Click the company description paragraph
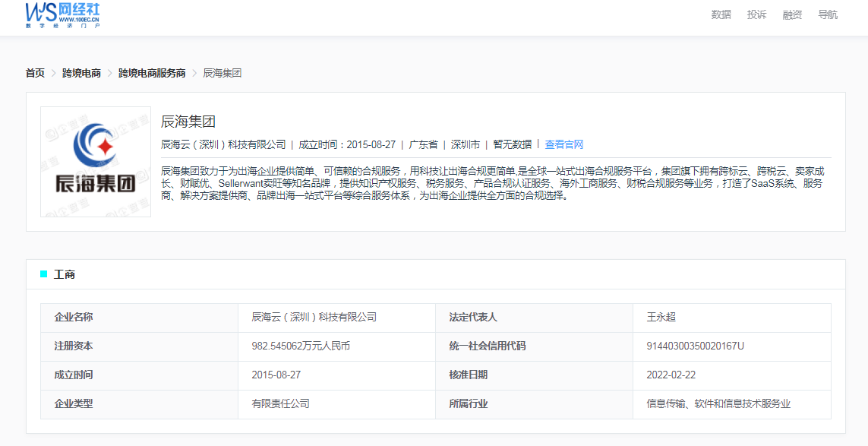868x446 pixels. pos(494,183)
